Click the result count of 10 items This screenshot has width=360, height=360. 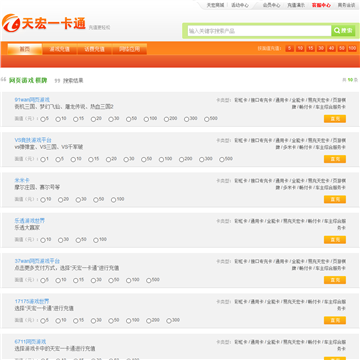(350, 80)
